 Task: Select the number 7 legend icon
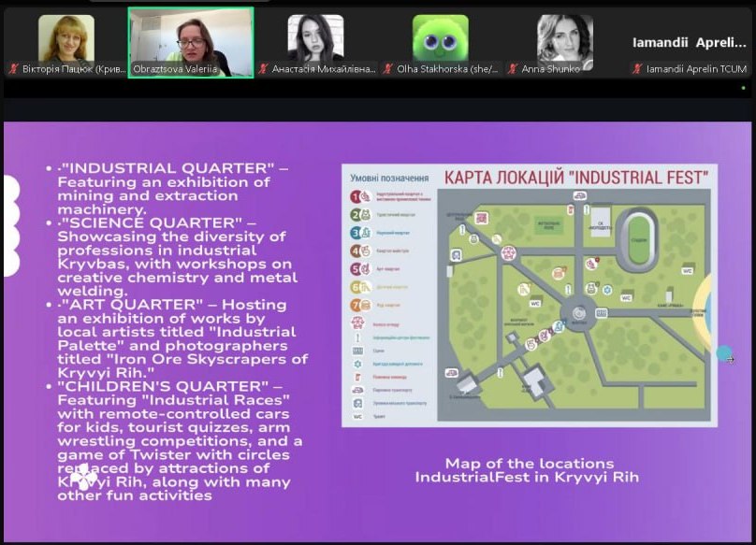357,305
